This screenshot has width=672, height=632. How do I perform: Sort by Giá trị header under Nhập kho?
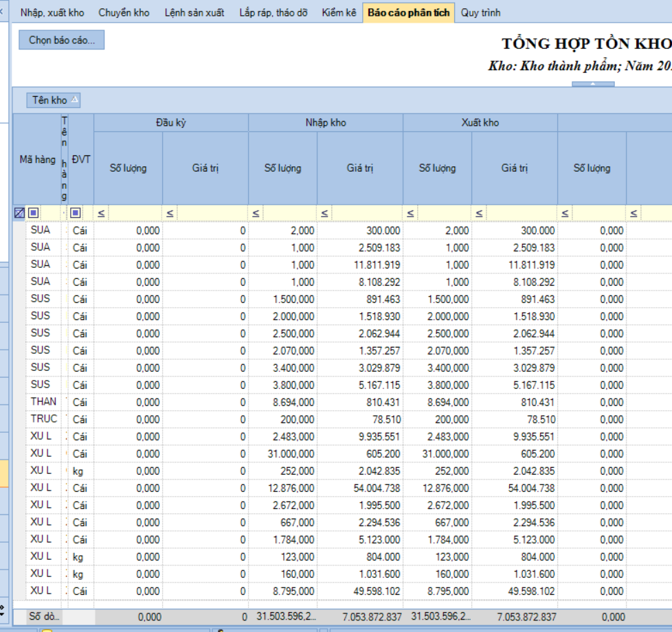tap(360, 168)
